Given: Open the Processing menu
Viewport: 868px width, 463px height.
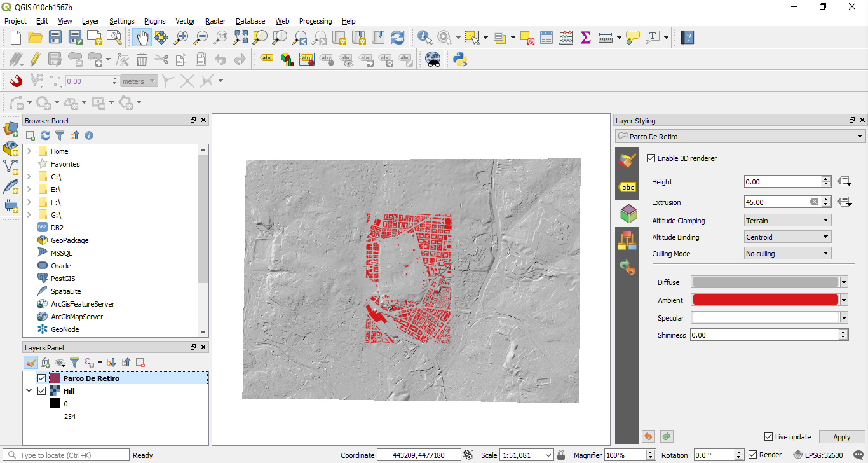Looking at the screenshot, I should tap(315, 21).
